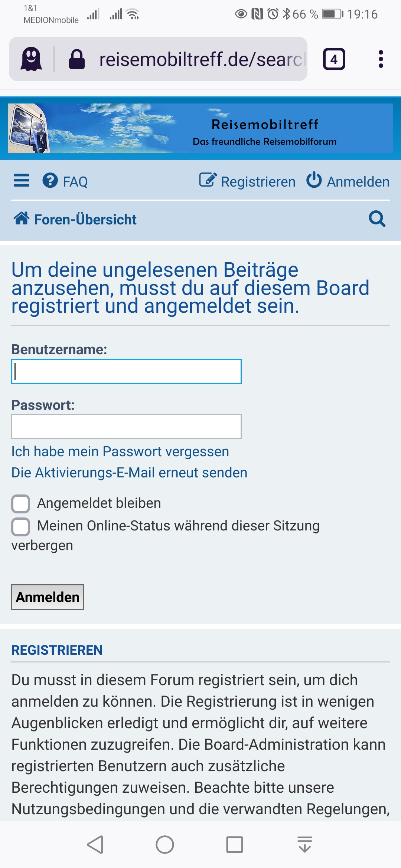The height and width of the screenshot is (868, 401).
Task: Tap the hide navigation bar arrow icon
Action: click(x=305, y=845)
